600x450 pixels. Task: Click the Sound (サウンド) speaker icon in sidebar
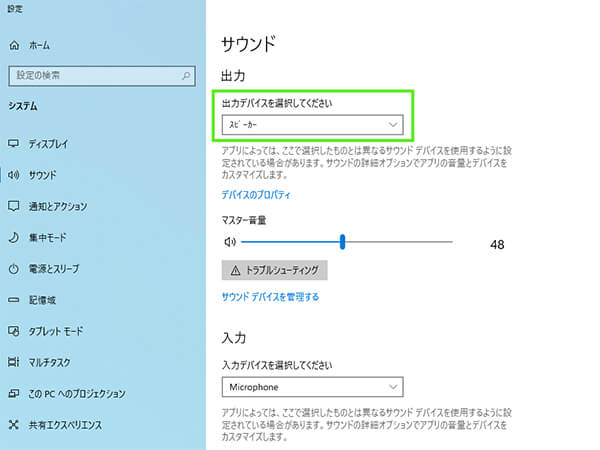(x=13, y=174)
